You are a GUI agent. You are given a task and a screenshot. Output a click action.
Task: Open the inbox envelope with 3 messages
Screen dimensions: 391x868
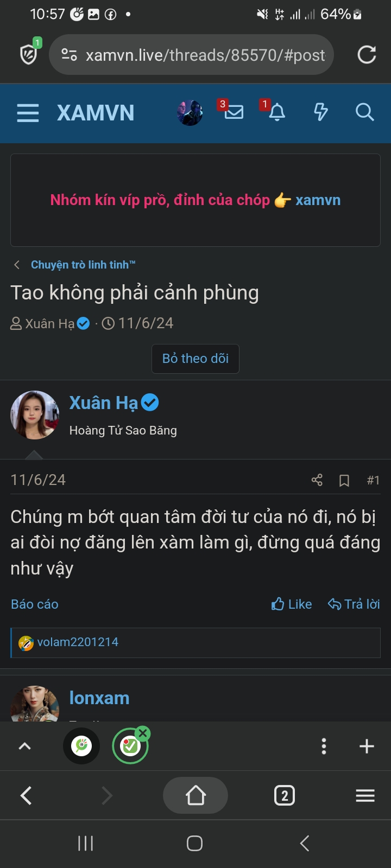click(x=234, y=112)
